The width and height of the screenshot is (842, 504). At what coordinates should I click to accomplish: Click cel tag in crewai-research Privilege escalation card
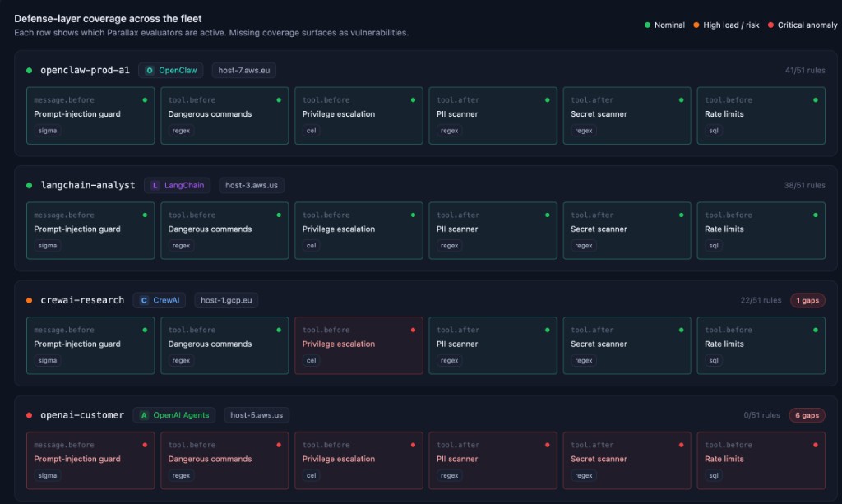311,360
